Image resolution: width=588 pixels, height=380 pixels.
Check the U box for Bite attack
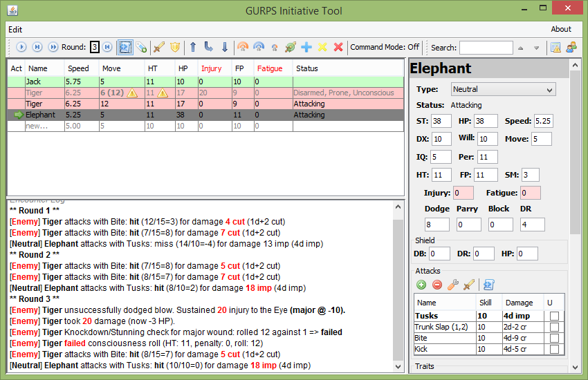coord(554,338)
